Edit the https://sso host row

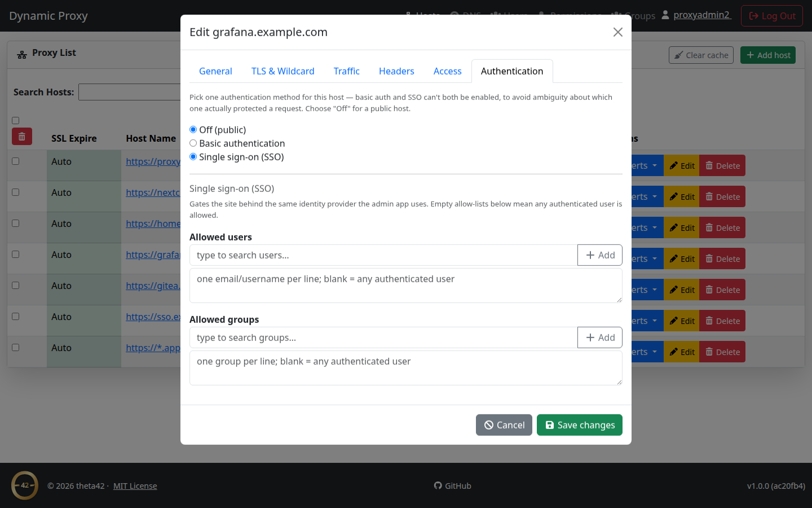(x=682, y=321)
